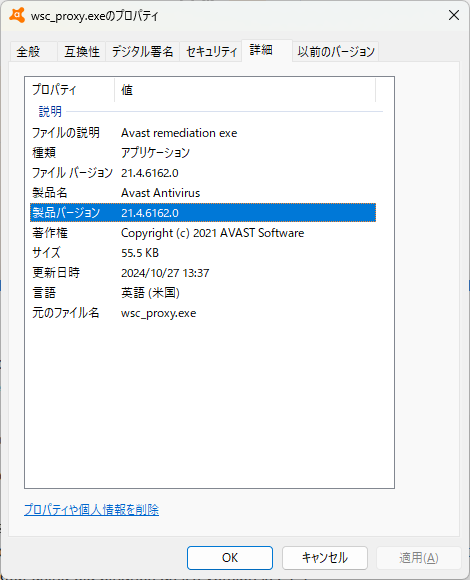Click the 詳細 tab

pos(267,50)
